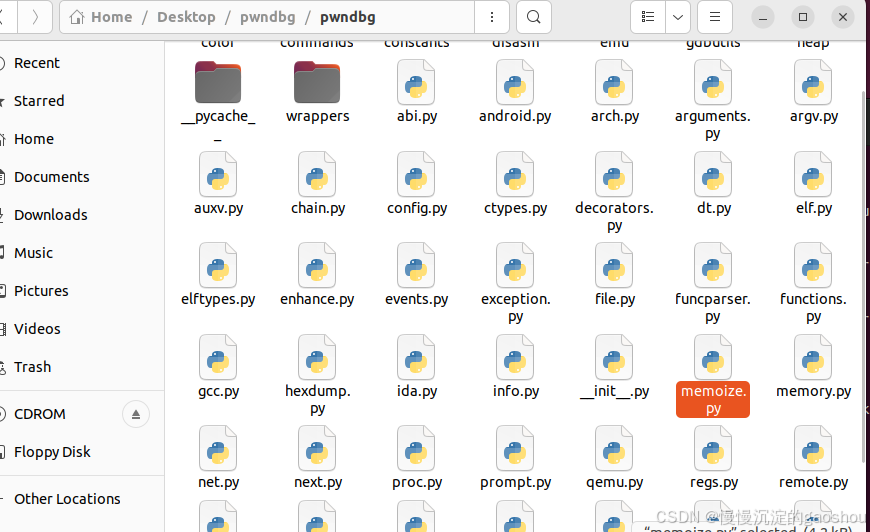Image resolution: width=870 pixels, height=532 pixels.
Task: Click the highlighted memoize.py file icon
Action: (713, 357)
